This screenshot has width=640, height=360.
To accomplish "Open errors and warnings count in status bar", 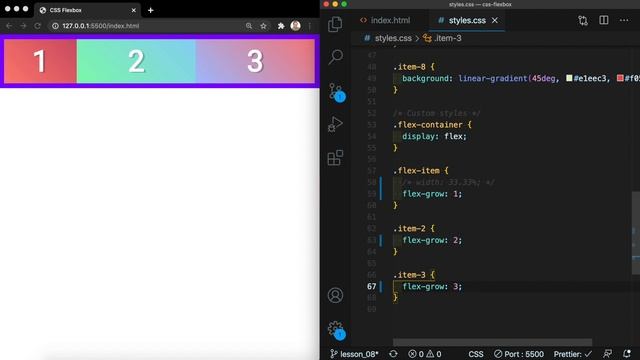I will pos(425,354).
